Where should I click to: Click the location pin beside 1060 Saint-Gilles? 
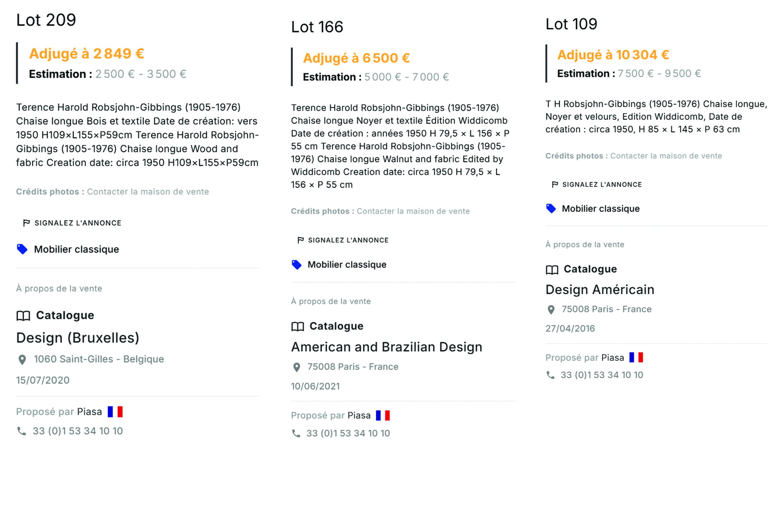(22, 360)
